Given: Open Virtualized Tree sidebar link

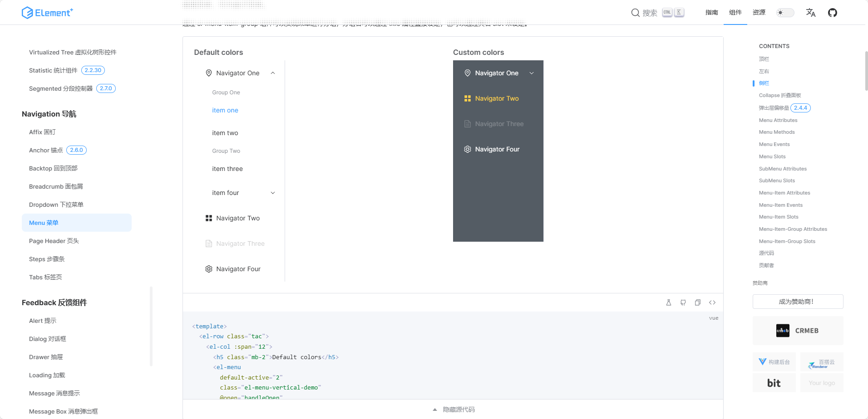Looking at the screenshot, I should [73, 52].
